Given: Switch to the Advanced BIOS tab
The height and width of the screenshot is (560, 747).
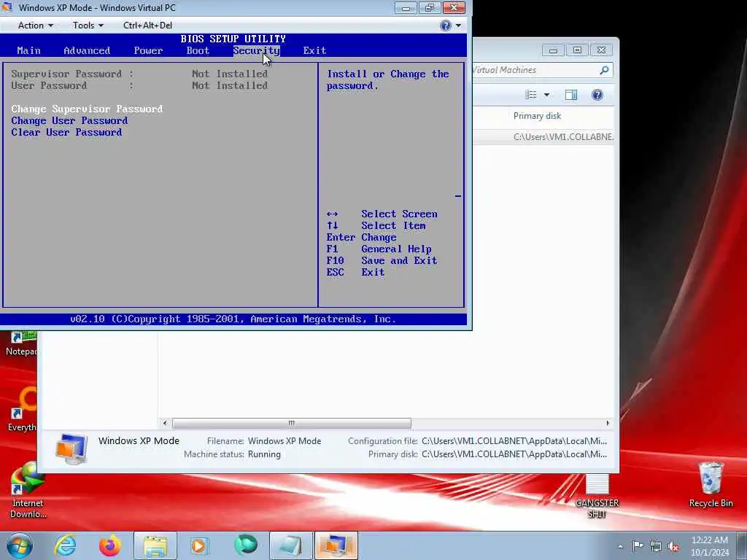Looking at the screenshot, I should [x=87, y=50].
